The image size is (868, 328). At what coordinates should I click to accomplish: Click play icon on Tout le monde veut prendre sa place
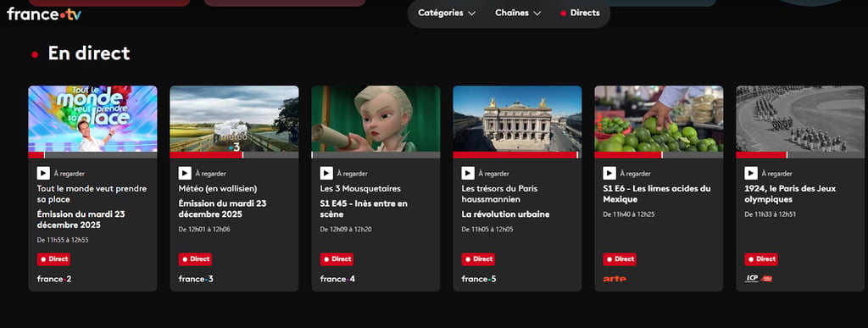click(43, 173)
